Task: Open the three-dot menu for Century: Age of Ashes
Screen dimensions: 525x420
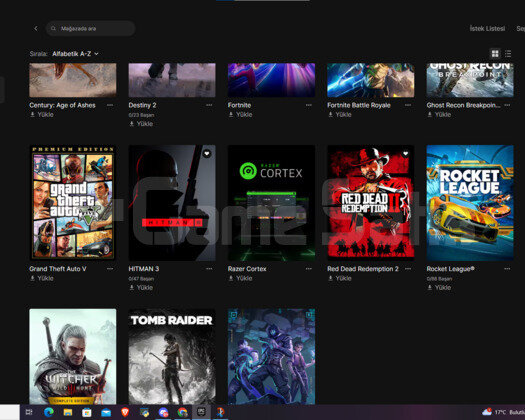Action: tap(110, 105)
